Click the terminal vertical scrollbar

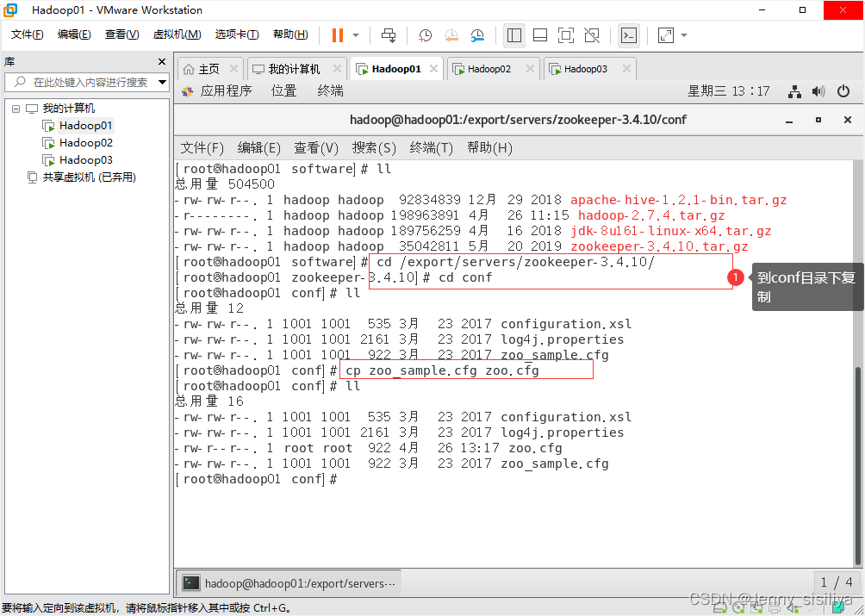[858, 465]
